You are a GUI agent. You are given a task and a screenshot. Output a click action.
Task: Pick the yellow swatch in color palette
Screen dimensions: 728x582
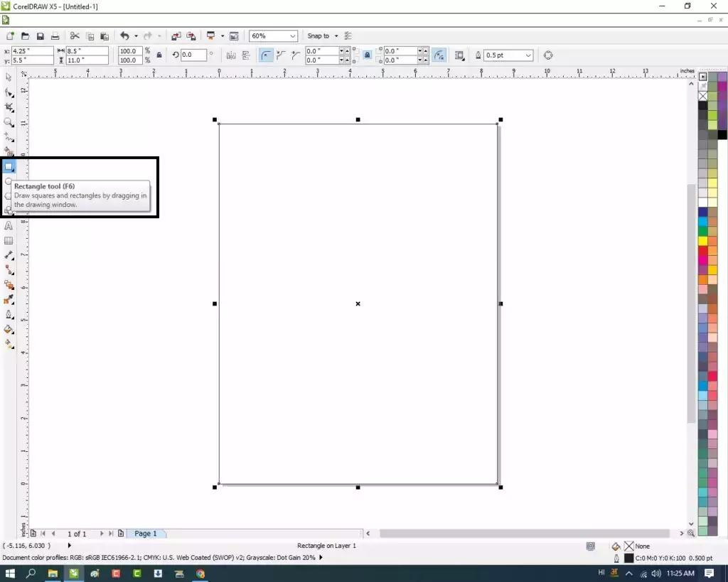[703, 241]
